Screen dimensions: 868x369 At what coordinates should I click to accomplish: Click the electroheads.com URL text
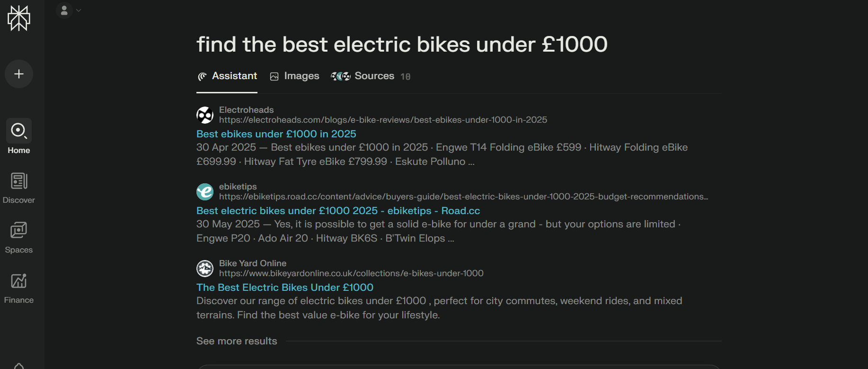(383, 120)
